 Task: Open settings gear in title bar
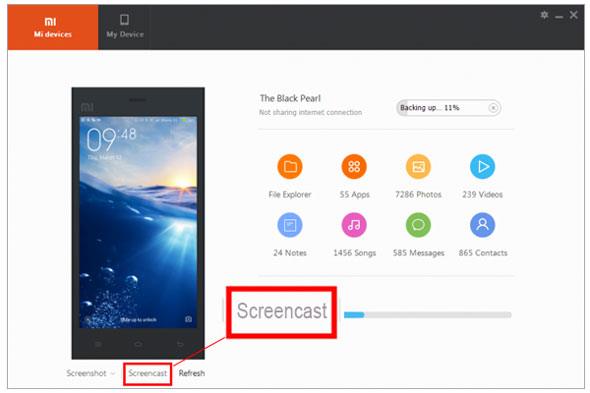click(x=544, y=15)
